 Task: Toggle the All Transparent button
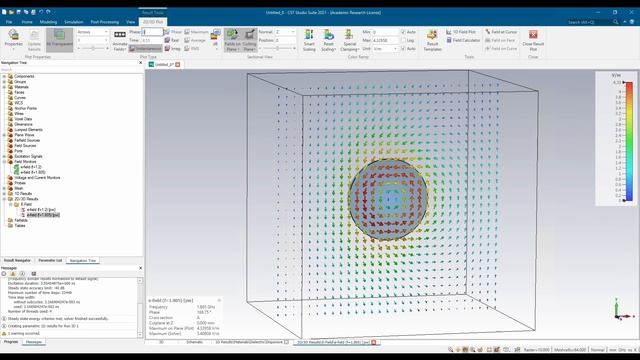click(59, 40)
